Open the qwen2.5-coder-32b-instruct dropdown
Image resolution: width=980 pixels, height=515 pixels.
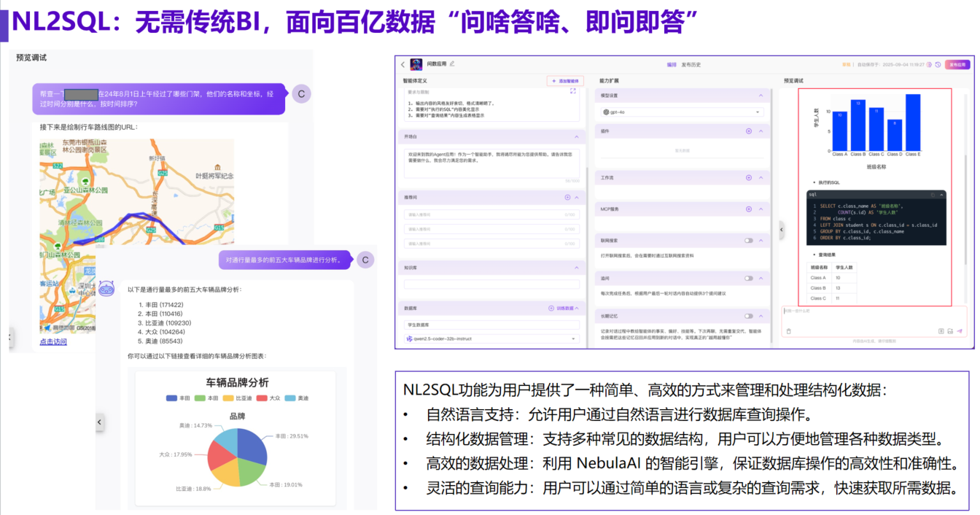(491, 338)
